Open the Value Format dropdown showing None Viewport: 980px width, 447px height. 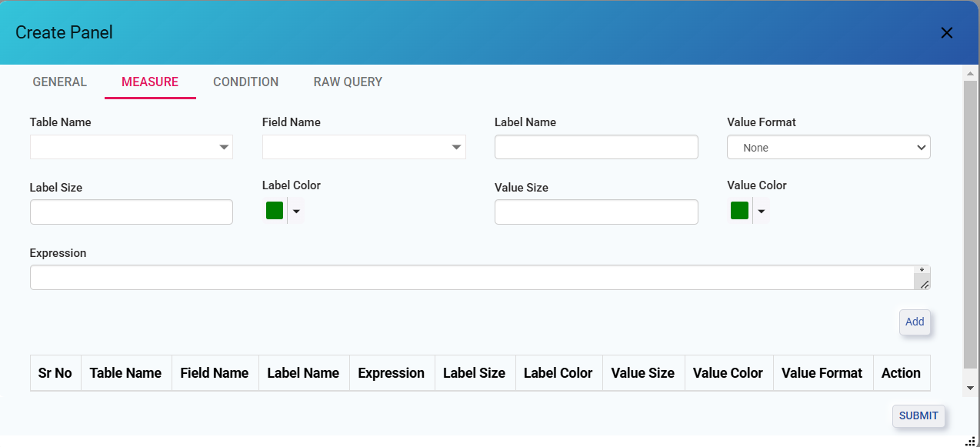click(x=828, y=147)
